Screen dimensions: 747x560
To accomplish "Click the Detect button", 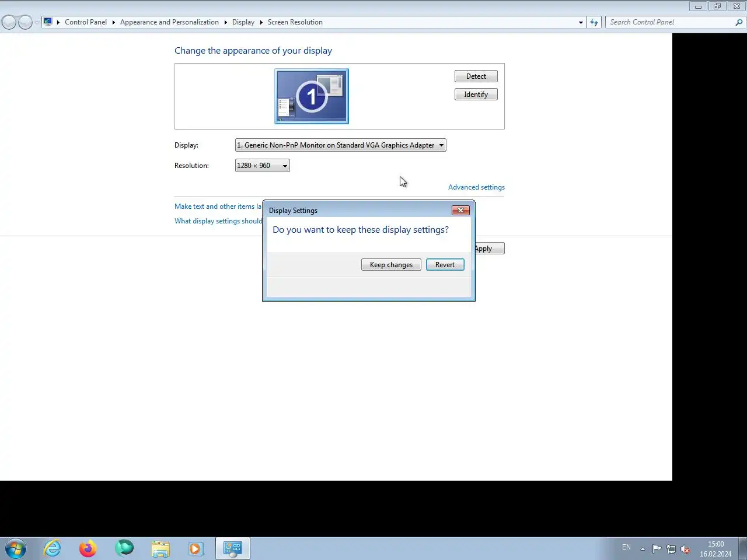I will pos(476,76).
